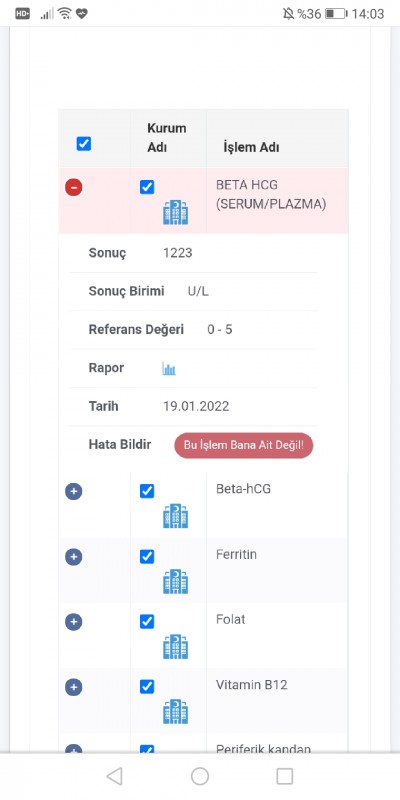Image resolution: width=400 pixels, height=800 pixels.
Task: Expand the Folat row details
Action: [73, 622]
